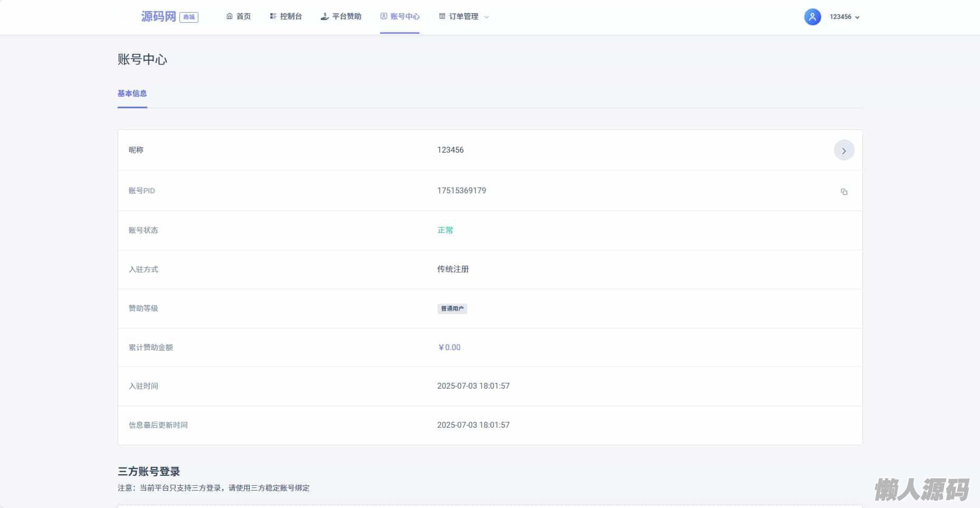
Task: Click the 传统注册 registration method value
Action: [x=453, y=269]
